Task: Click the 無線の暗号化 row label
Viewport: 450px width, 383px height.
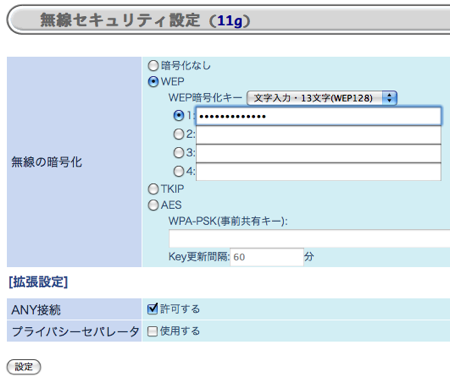Action: pos(46,162)
